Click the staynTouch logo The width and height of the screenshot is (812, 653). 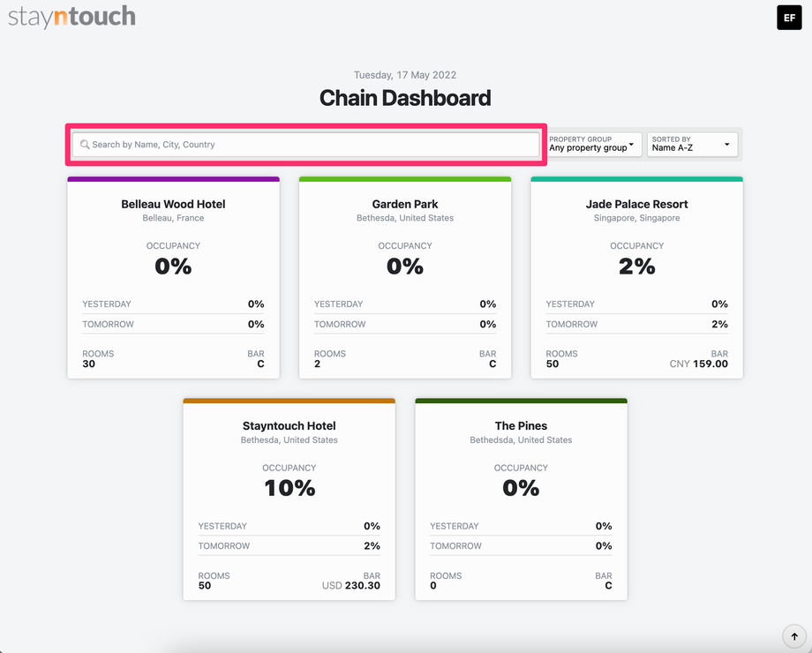[x=72, y=17]
